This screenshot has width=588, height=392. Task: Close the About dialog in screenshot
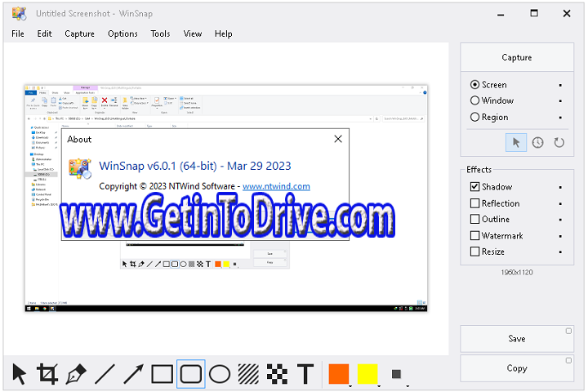coord(338,139)
